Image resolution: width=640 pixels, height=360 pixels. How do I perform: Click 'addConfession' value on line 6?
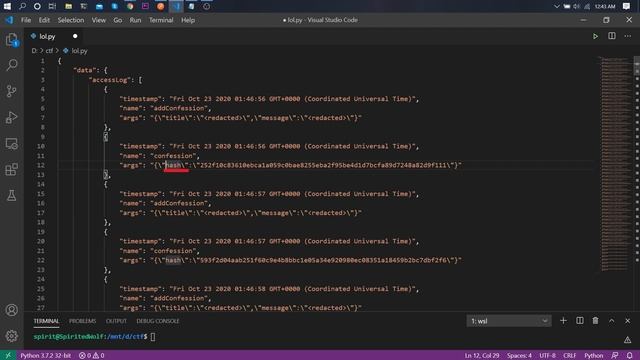pyautogui.click(x=179, y=108)
